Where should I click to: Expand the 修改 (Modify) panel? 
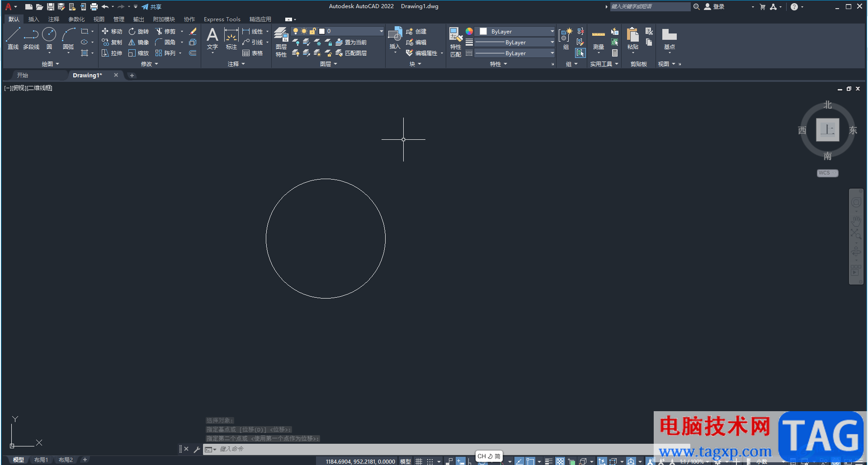pos(149,64)
